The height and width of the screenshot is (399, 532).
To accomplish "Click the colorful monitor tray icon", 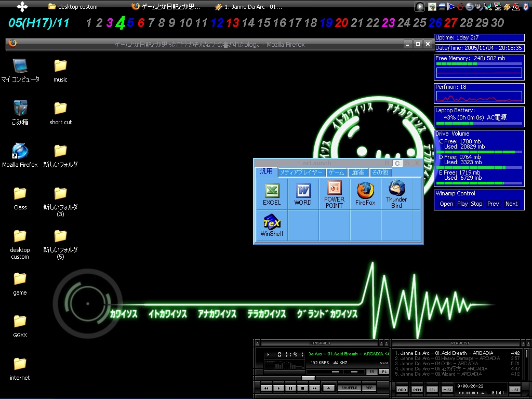I will 498,6.
